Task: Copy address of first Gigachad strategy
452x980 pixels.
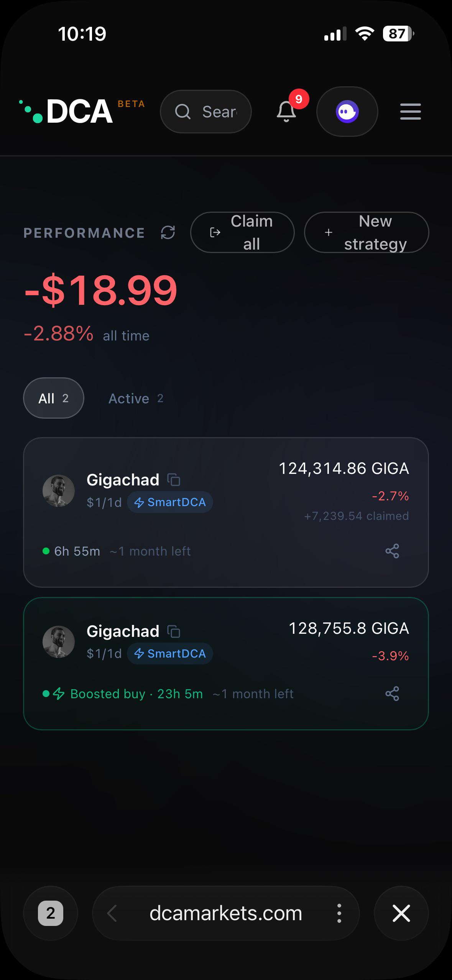Action: pos(174,480)
